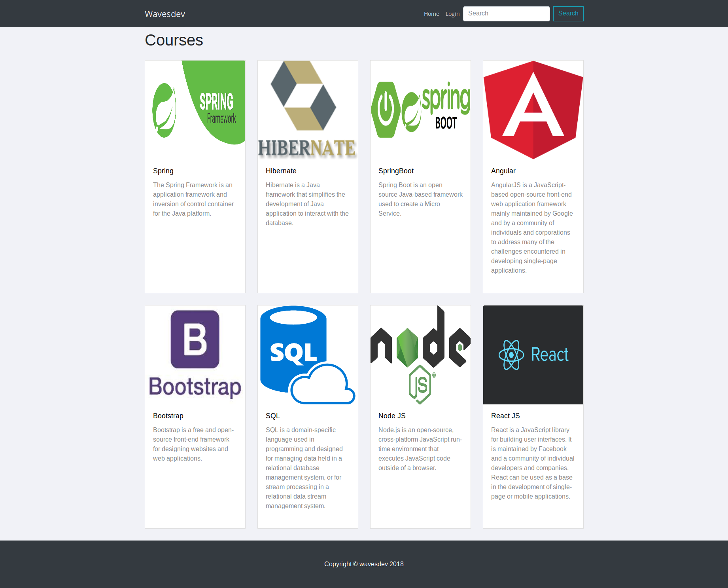Viewport: 728px width, 588px height.
Task: Select the Node JS course title
Action: click(x=392, y=416)
